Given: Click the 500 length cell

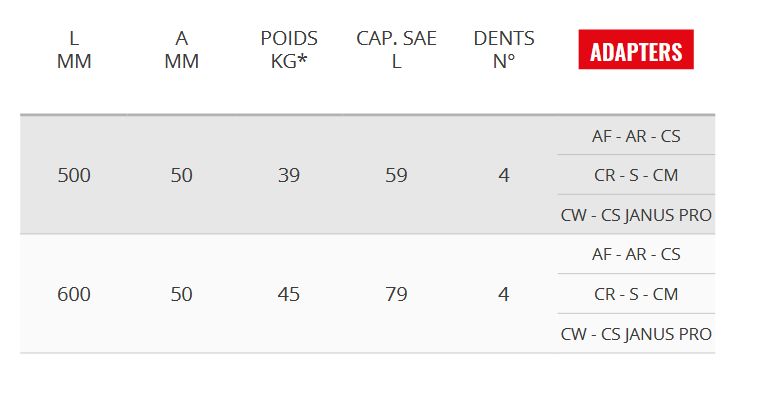Looking at the screenshot, I should pos(74,175).
